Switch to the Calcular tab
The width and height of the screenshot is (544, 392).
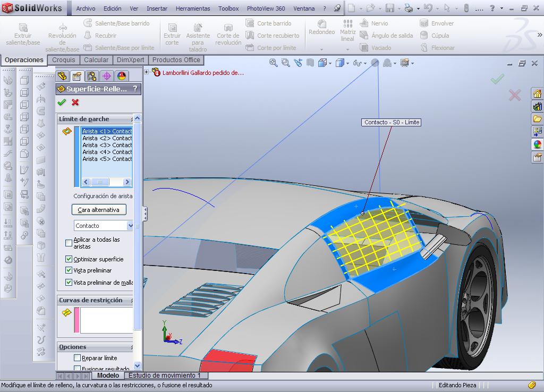tap(96, 59)
